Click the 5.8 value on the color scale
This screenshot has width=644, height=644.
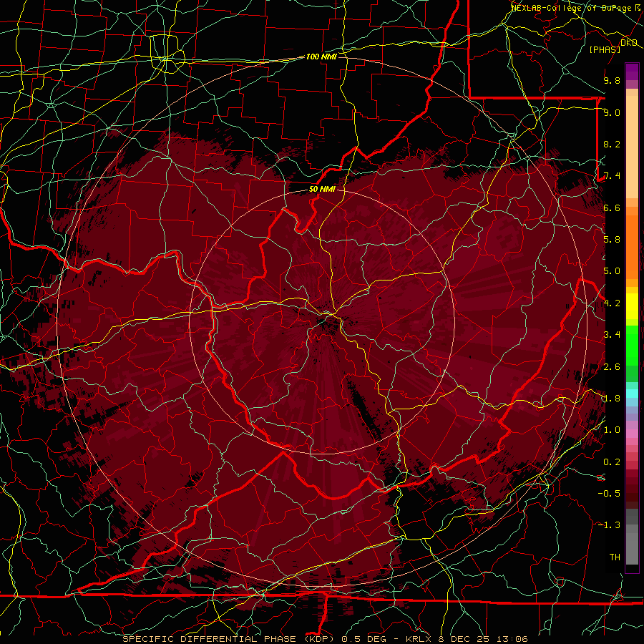coord(612,240)
